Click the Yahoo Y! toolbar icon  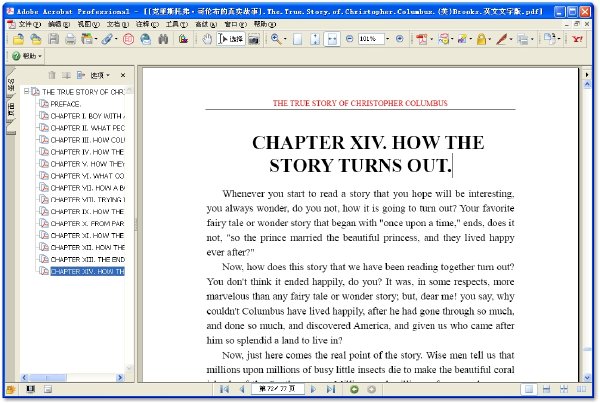pos(577,39)
